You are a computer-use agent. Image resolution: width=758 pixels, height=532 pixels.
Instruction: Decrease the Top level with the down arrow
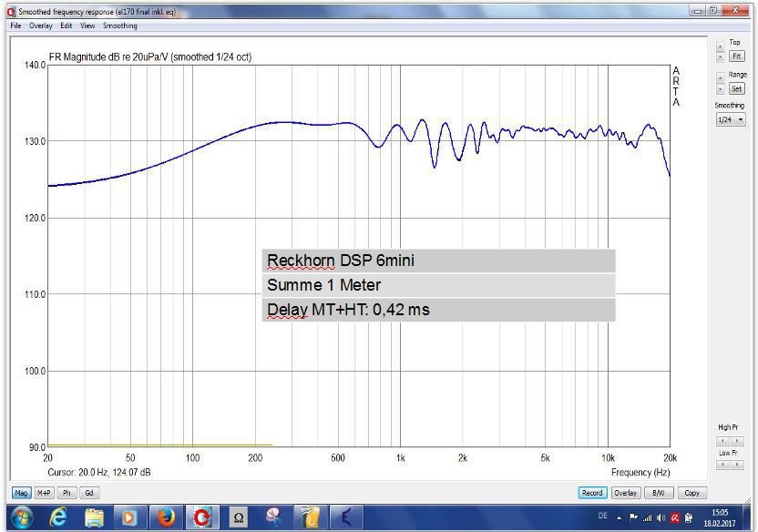[x=721, y=56]
